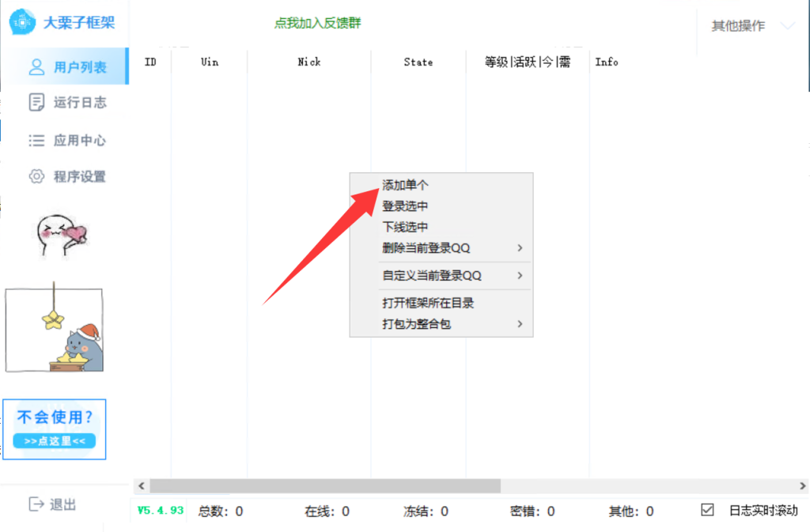Toggle 日志实时滚动 checkbox
Viewport: 810px width, 532px height.
pyautogui.click(x=707, y=511)
